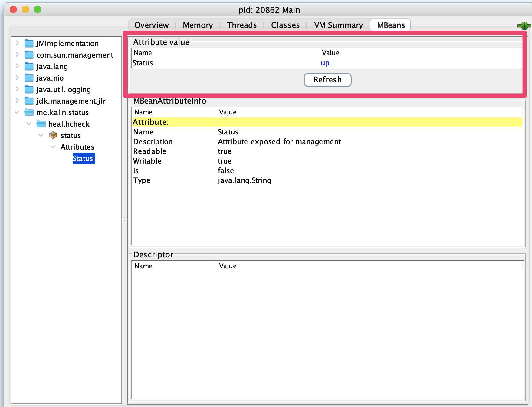The image size is (532, 407).
Task: Expand the java.util.logging tree node
Action: (17, 89)
